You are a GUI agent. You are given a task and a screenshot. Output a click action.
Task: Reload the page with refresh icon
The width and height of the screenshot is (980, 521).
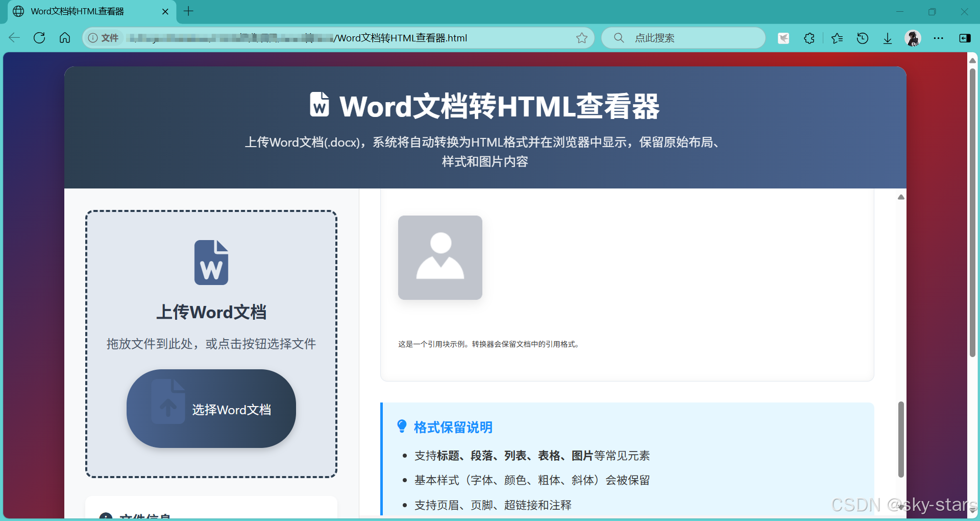pos(39,38)
